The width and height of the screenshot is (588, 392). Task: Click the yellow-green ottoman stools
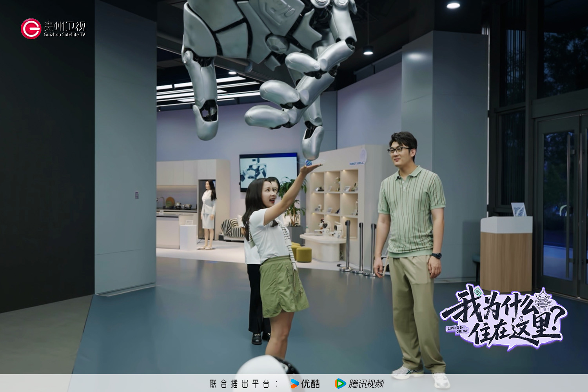coord(301,253)
